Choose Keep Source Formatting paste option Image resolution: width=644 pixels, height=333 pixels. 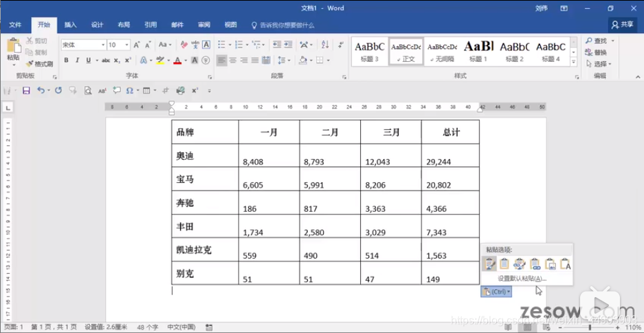[x=489, y=264]
